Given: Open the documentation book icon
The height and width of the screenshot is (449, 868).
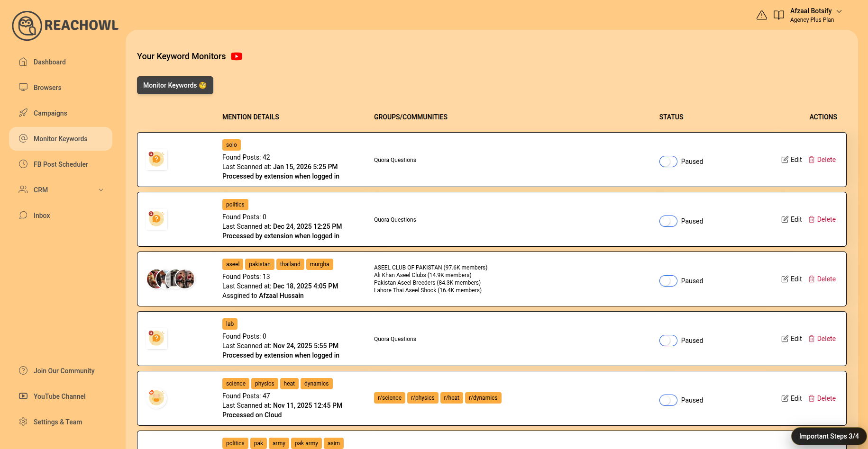Looking at the screenshot, I should point(779,15).
